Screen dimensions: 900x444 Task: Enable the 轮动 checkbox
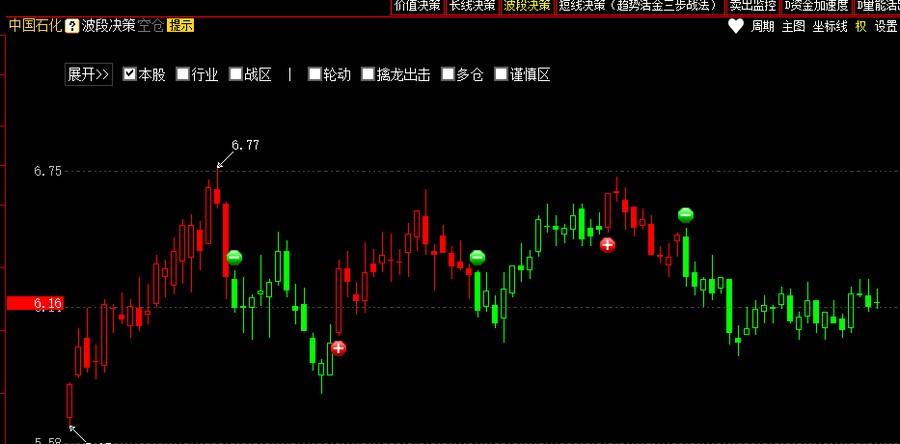coord(315,74)
